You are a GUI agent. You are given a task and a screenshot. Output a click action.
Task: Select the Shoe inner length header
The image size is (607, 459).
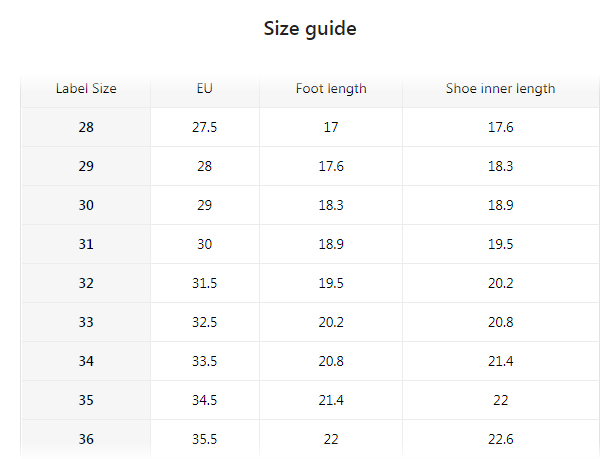[500, 89]
